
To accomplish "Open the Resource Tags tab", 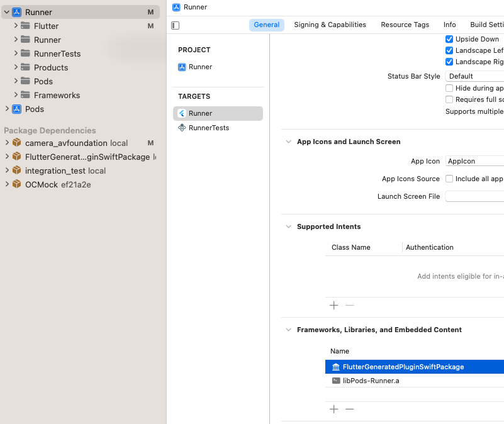I will tap(405, 25).
